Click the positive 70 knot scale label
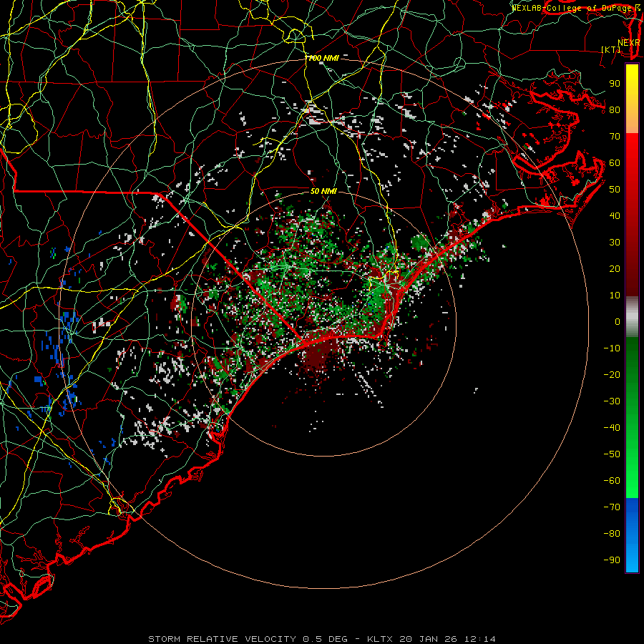The height and width of the screenshot is (644, 644). pyautogui.click(x=615, y=137)
